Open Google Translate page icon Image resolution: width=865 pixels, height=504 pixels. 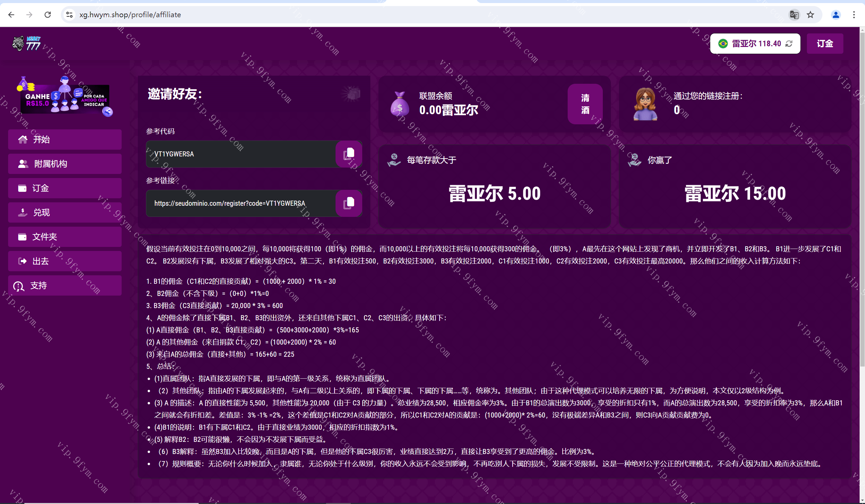794,15
